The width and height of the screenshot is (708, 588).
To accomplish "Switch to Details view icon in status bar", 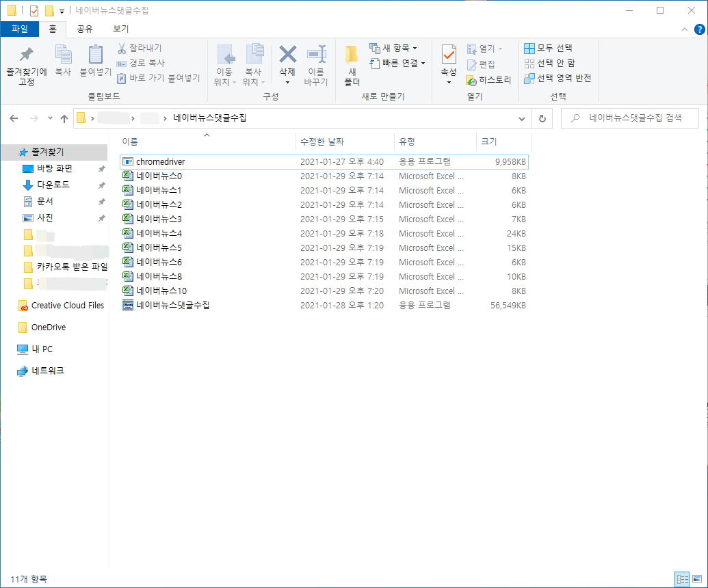I will pos(682,578).
